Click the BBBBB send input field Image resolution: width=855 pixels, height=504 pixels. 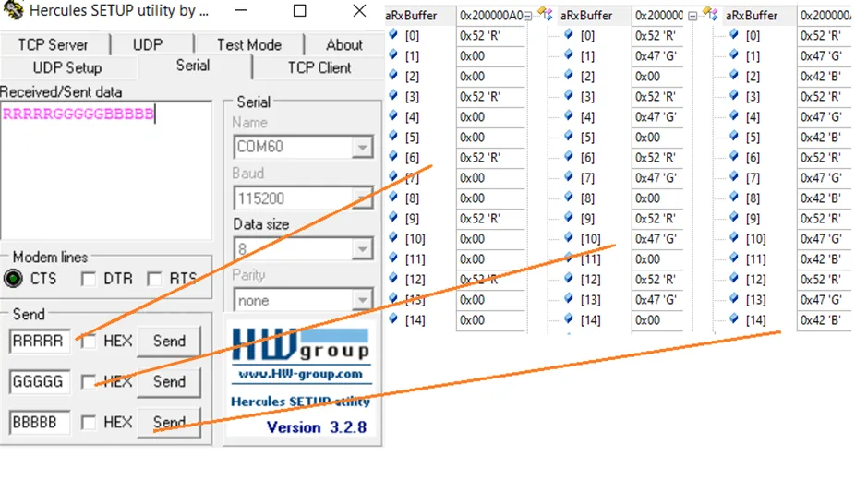(40, 422)
